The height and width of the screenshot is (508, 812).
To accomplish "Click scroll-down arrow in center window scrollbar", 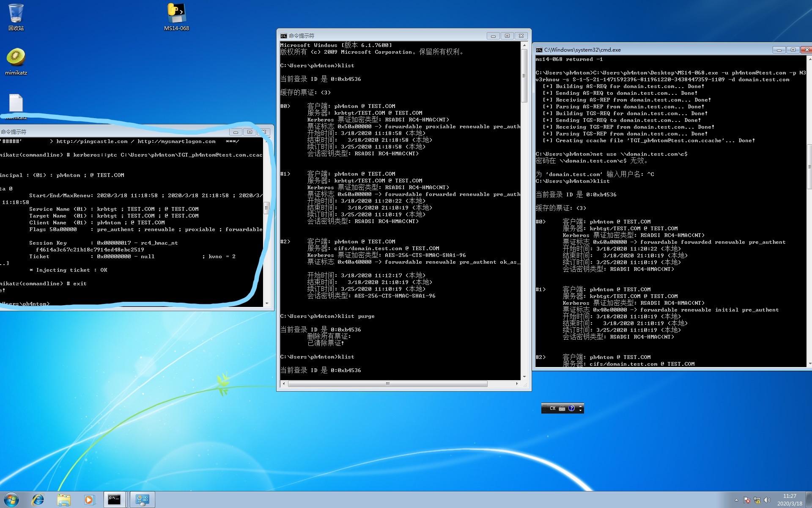I will (x=524, y=376).
